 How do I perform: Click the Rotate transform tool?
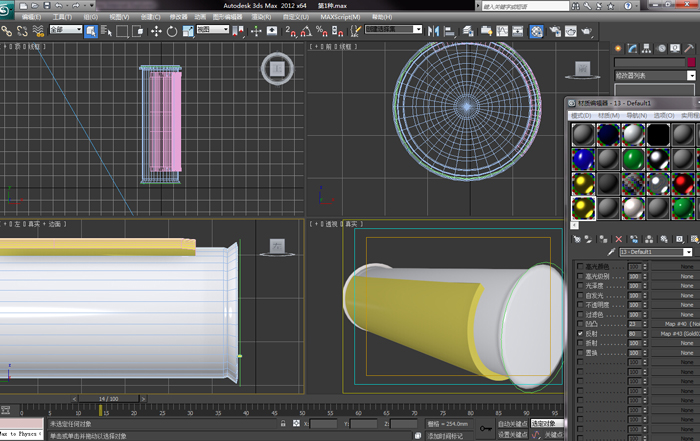click(x=173, y=31)
